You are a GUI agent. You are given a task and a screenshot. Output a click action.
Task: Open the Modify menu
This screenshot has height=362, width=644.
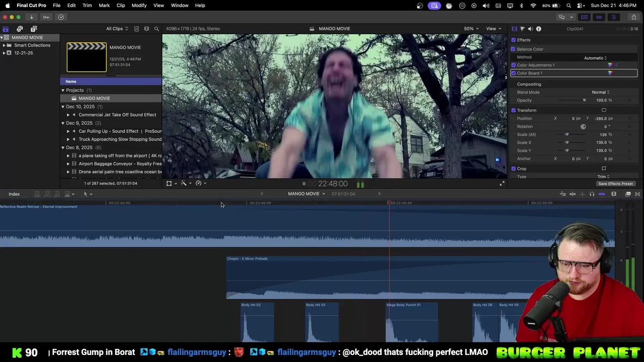point(139,6)
